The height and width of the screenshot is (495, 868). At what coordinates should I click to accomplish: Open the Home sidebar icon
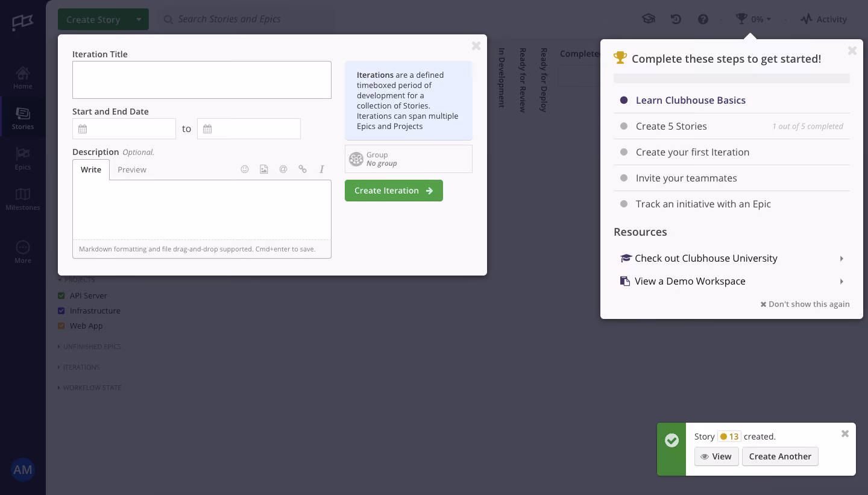[x=23, y=78]
